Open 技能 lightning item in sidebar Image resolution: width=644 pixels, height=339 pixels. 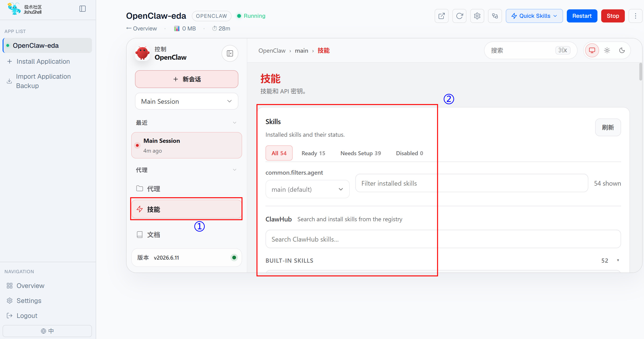pyautogui.click(x=186, y=209)
